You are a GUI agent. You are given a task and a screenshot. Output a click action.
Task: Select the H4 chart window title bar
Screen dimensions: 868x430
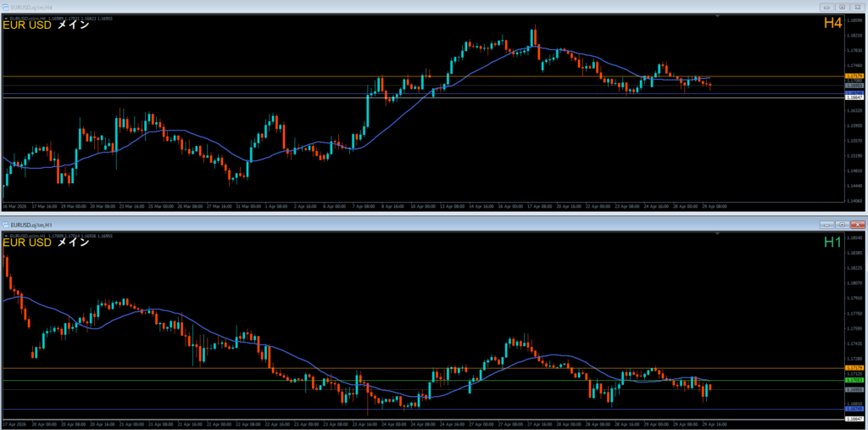tap(339, 6)
